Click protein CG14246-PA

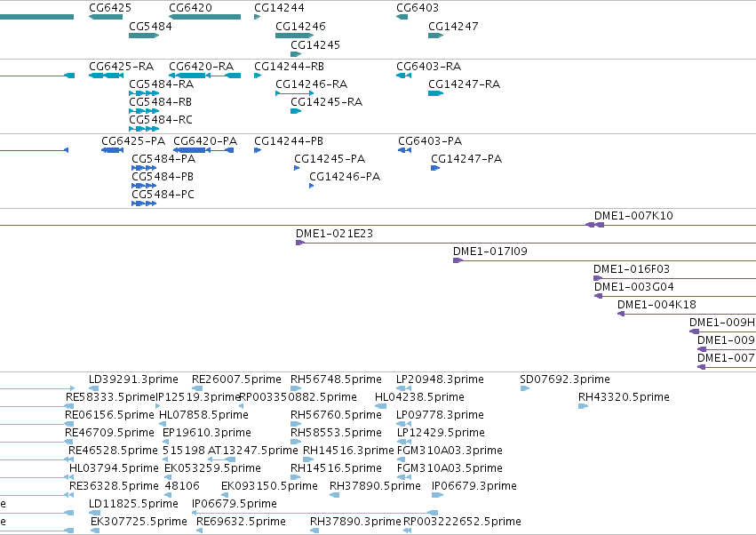(x=345, y=177)
